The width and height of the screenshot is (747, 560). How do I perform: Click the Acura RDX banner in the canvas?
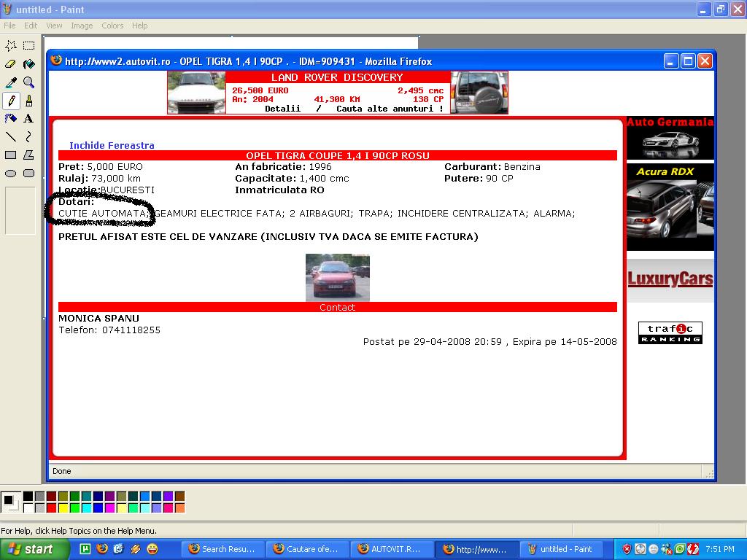pyautogui.click(x=670, y=206)
